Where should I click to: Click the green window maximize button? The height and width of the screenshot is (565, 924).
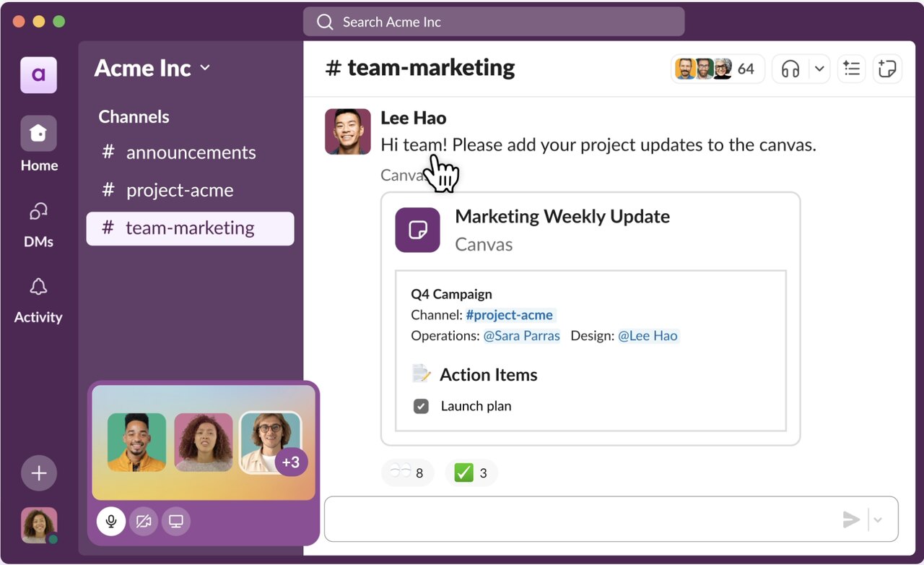59,22
